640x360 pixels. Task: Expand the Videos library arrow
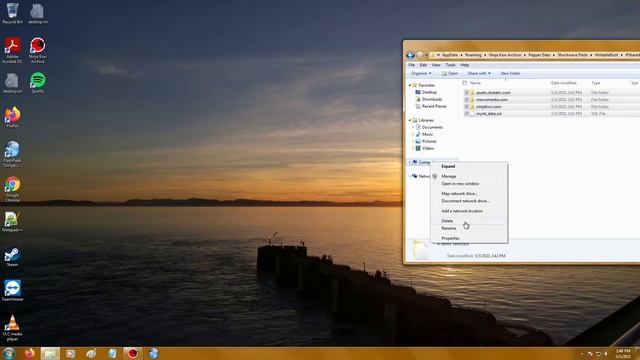click(413, 148)
